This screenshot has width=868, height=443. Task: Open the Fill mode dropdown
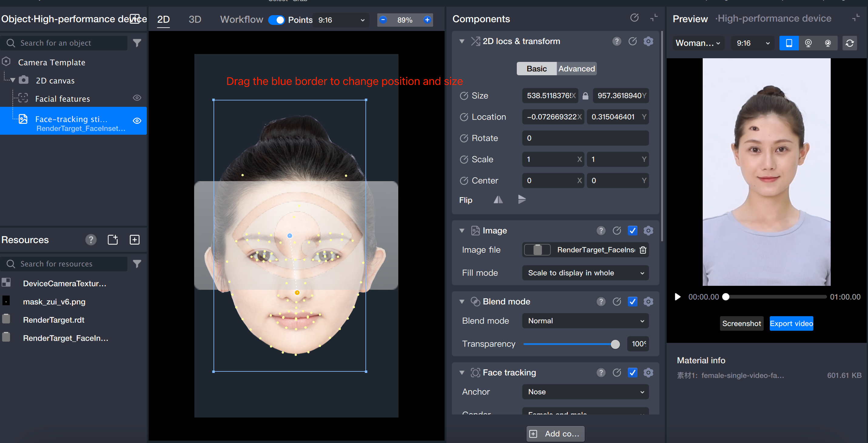[585, 273]
